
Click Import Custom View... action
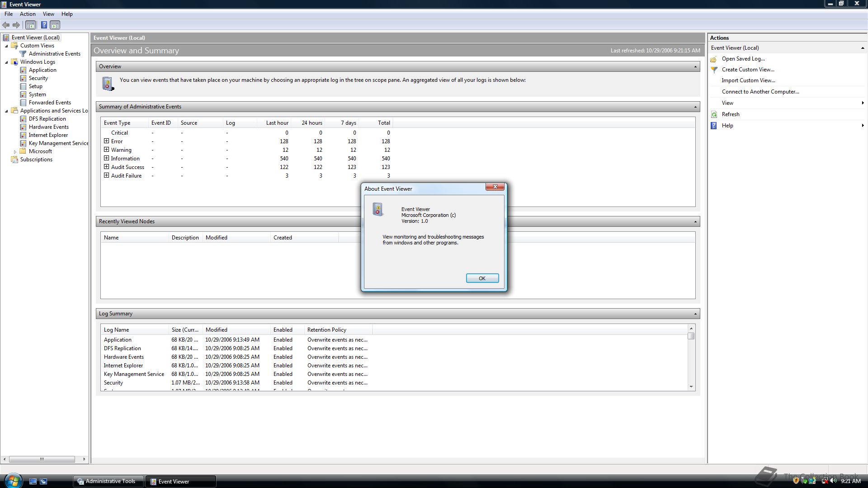coord(748,80)
